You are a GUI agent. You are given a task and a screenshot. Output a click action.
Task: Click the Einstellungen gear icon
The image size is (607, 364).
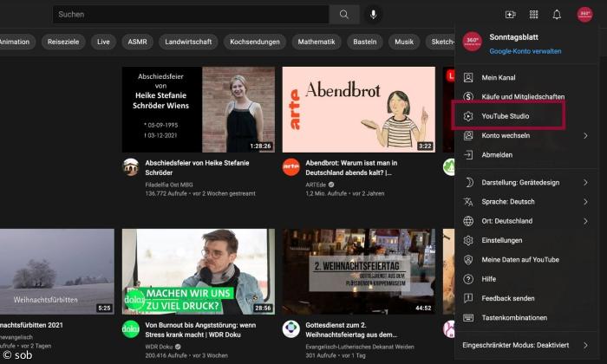coord(468,240)
